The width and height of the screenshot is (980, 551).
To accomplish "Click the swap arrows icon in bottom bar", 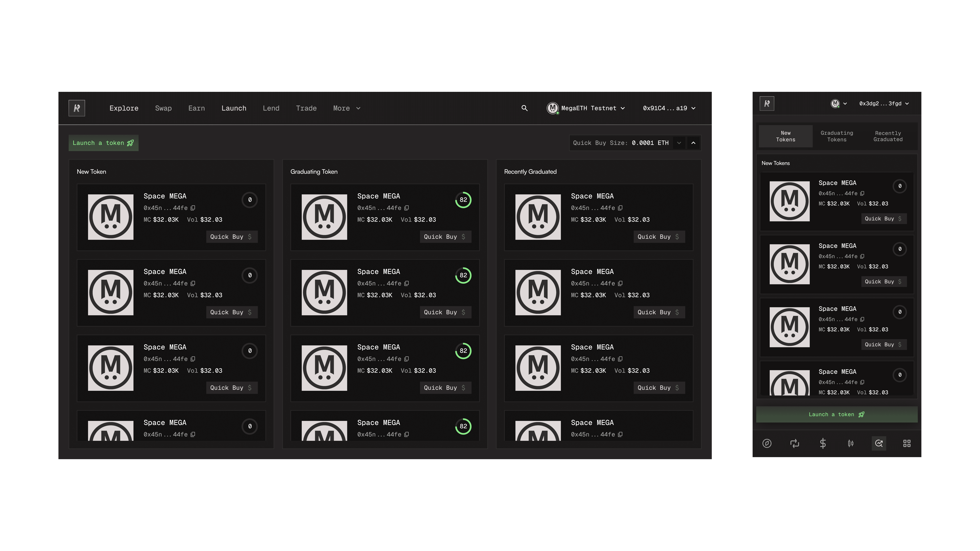I will click(x=795, y=443).
